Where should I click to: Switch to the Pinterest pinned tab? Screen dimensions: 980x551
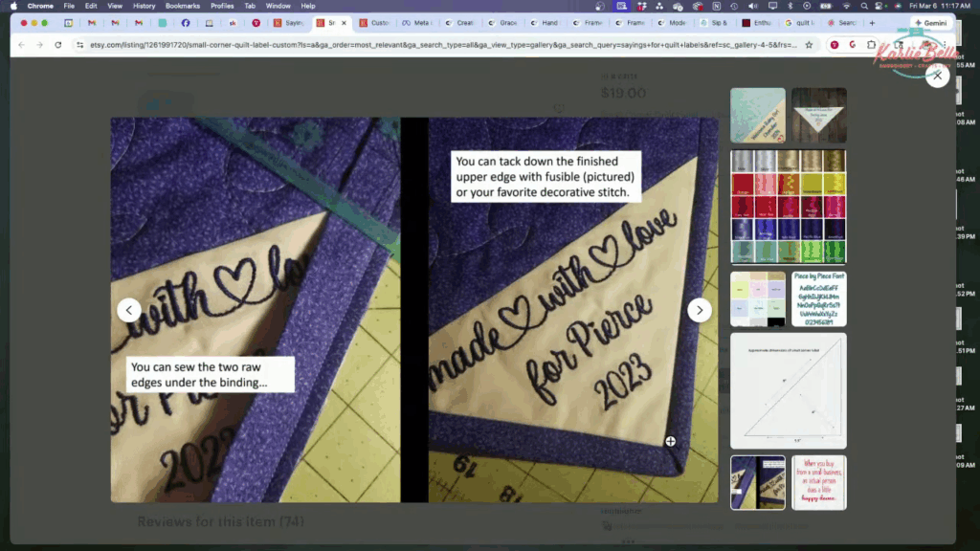tap(256, 23)
